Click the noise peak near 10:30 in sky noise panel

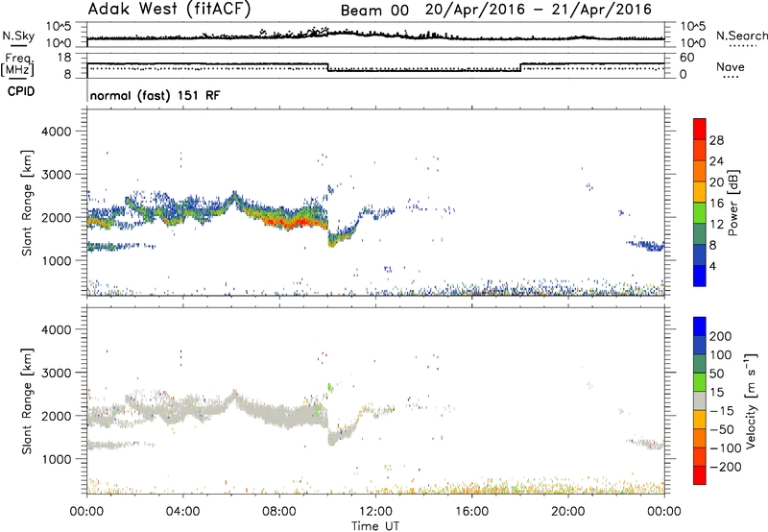[x=343, y=32]
